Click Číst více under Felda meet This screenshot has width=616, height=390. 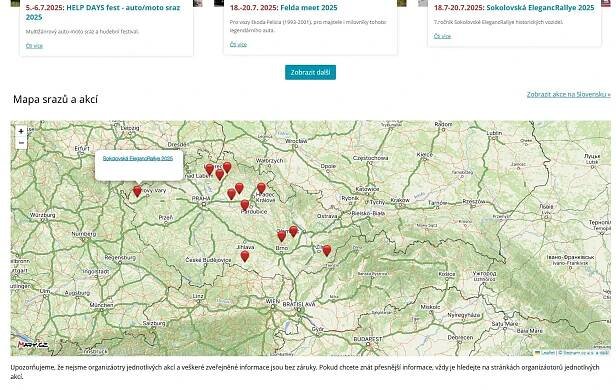pyautogui.click(x=238, y=44)
